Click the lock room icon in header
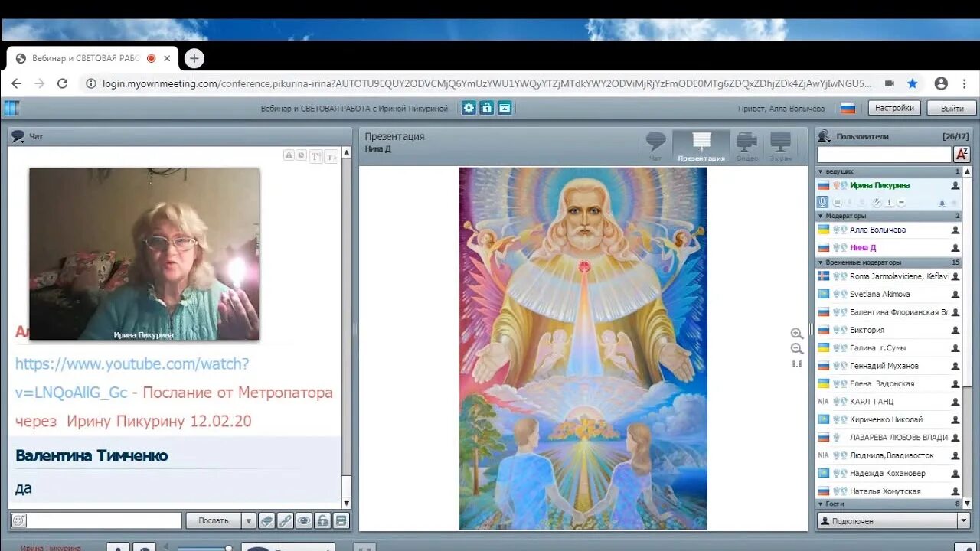980x551 pixels. (x=487, y=108)
